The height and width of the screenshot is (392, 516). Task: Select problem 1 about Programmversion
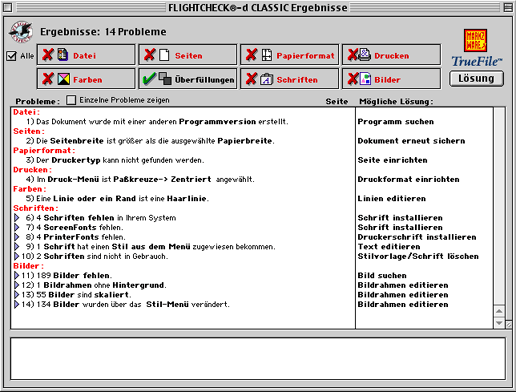[157, 122]
